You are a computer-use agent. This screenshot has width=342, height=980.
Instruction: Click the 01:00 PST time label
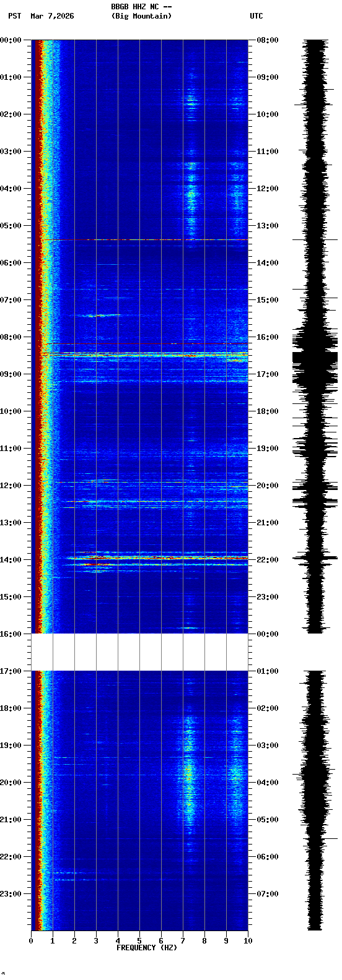(x=11, y=77)
